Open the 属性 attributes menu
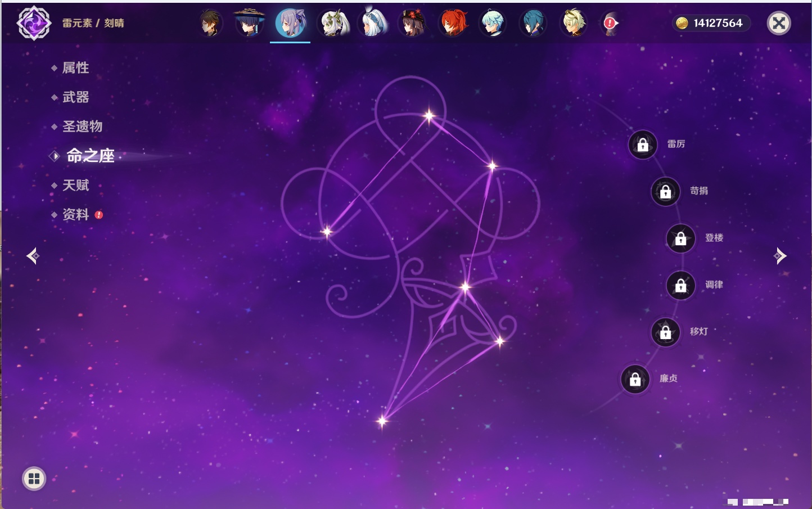The image size is (812, 509). coord(75,68)
